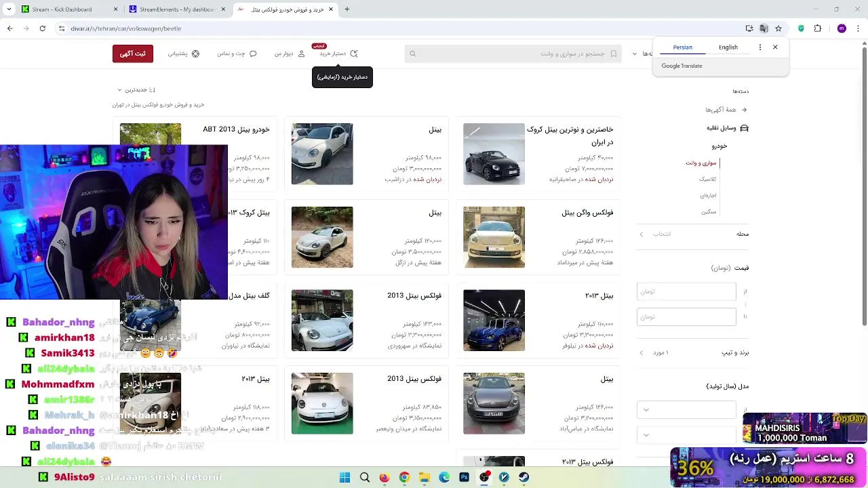Select 'سنگین' subcategory
The height and width of the screenshot is (488, 868).
click(708, 211)
